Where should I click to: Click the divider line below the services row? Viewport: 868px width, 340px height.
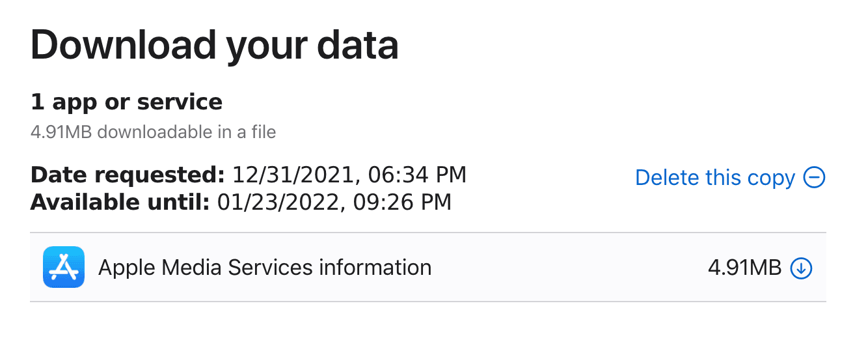click(427, 302)
